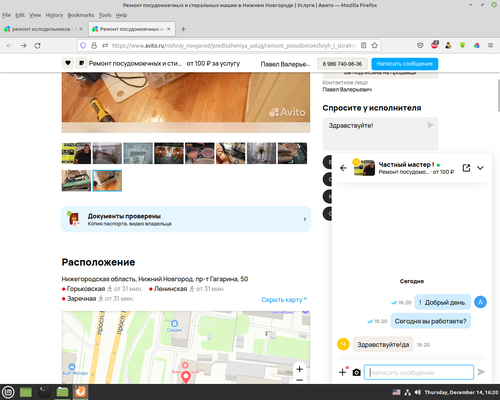500x400 pixels.
Task: Click the green download arrow extension icon
Action: pos(462,45)
